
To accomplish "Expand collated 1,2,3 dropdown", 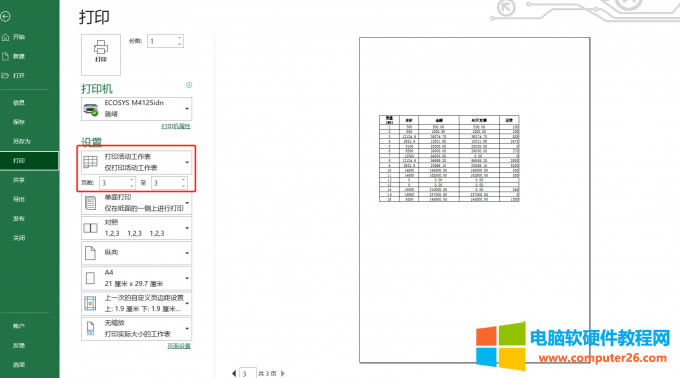I will pyautogui.click(x=137, y=228).
